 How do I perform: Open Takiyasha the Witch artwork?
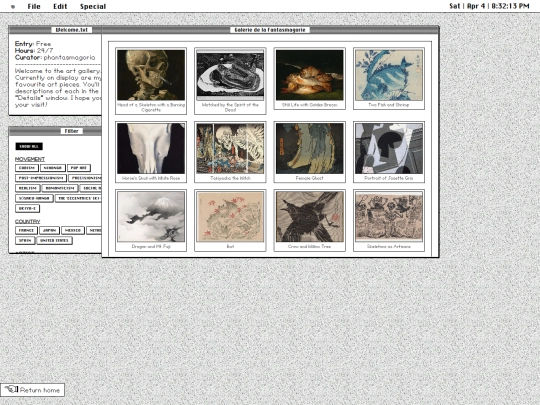click(x=230, y=152)
